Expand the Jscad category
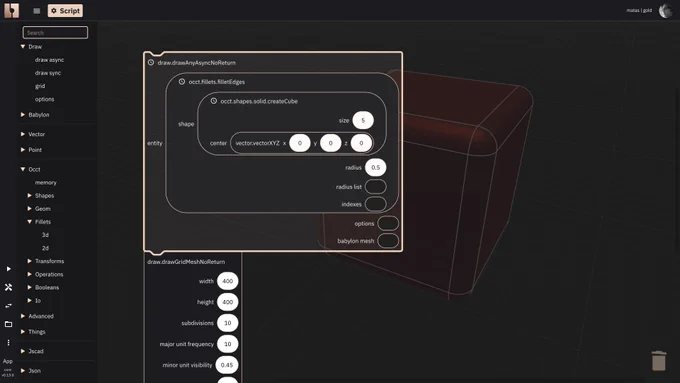Viewport: 680px width, 383px height. click(x=23, y=351)
